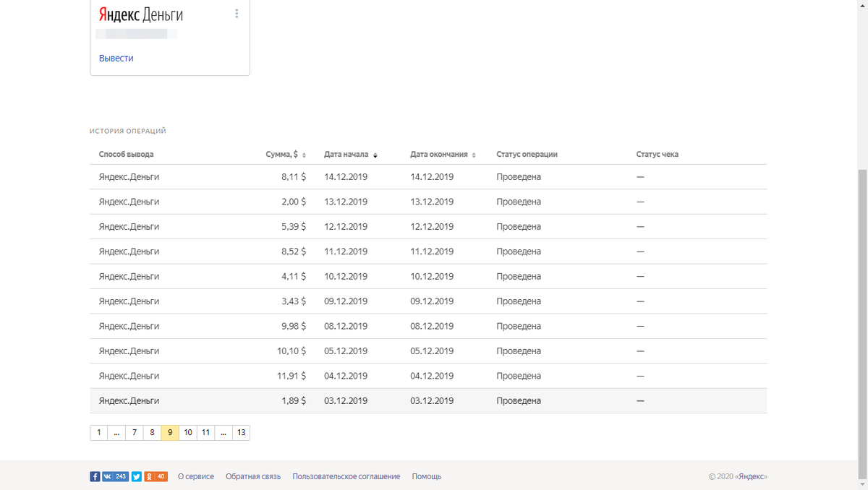Go to last pagination page 13
This screenshot has width=868, height=490.
[x=241, y=433]
